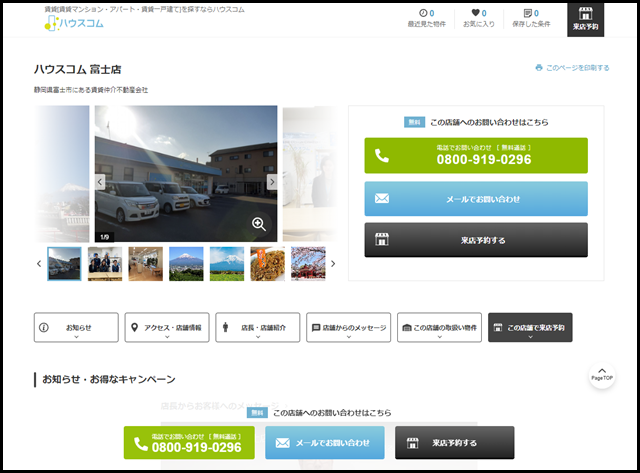This screenshot has width=640, height=473.
Task: Click main store exterior photo
Action: tap(186, 174)
